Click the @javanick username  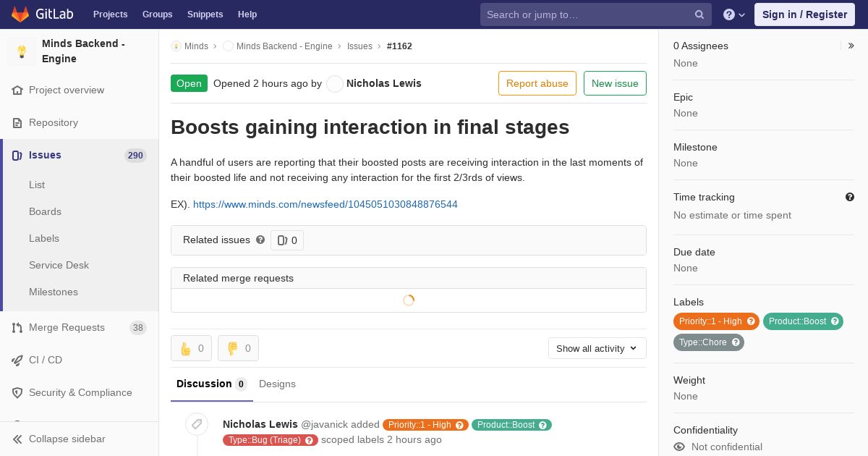point(324,425)
